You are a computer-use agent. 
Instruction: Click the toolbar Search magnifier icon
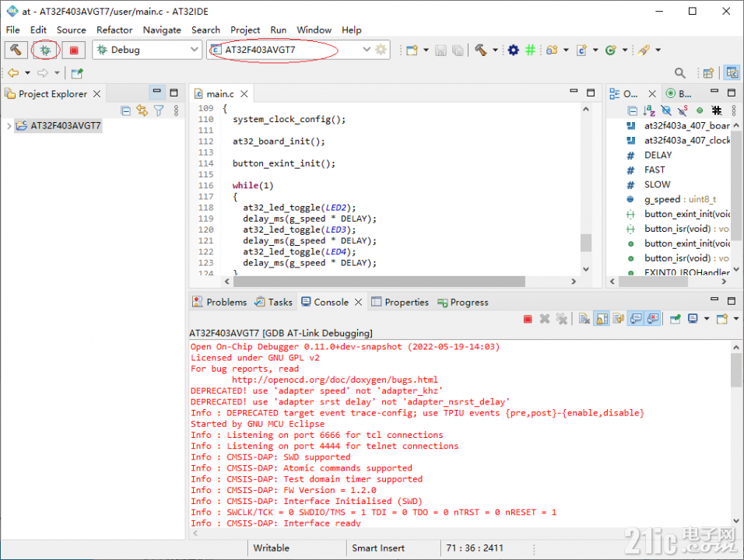[680, 73]
